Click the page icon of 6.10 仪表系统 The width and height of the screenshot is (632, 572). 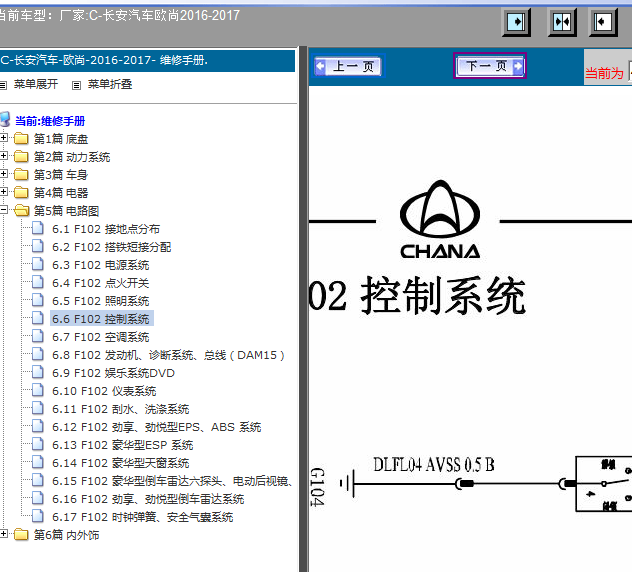click(x=38, y=390)
